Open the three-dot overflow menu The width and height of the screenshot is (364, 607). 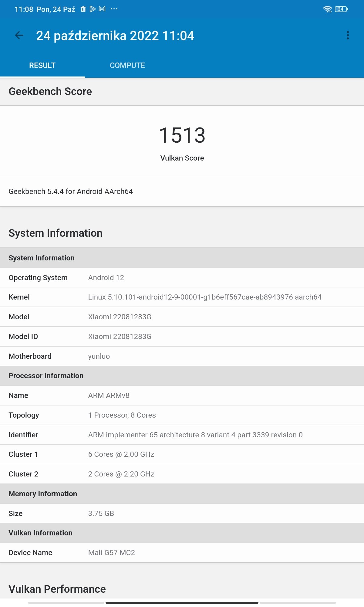(348, 36)
